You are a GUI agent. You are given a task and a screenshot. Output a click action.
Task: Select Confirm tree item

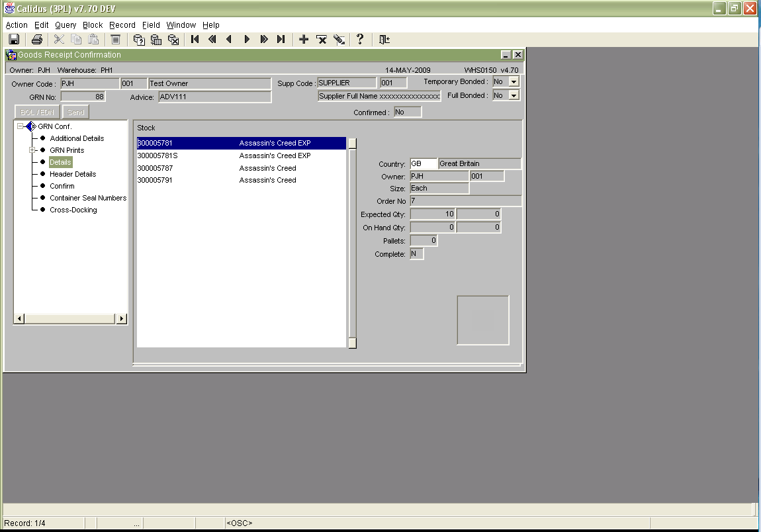click(62, 186)
